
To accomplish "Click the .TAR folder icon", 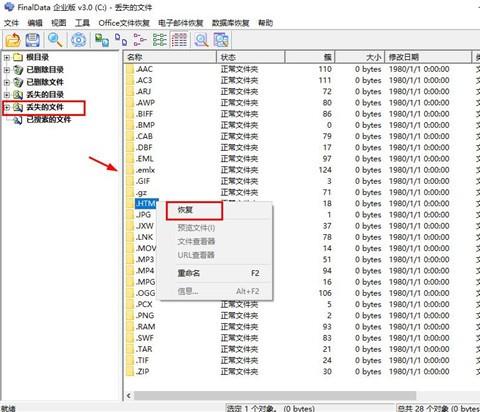I will coord(130,349).
